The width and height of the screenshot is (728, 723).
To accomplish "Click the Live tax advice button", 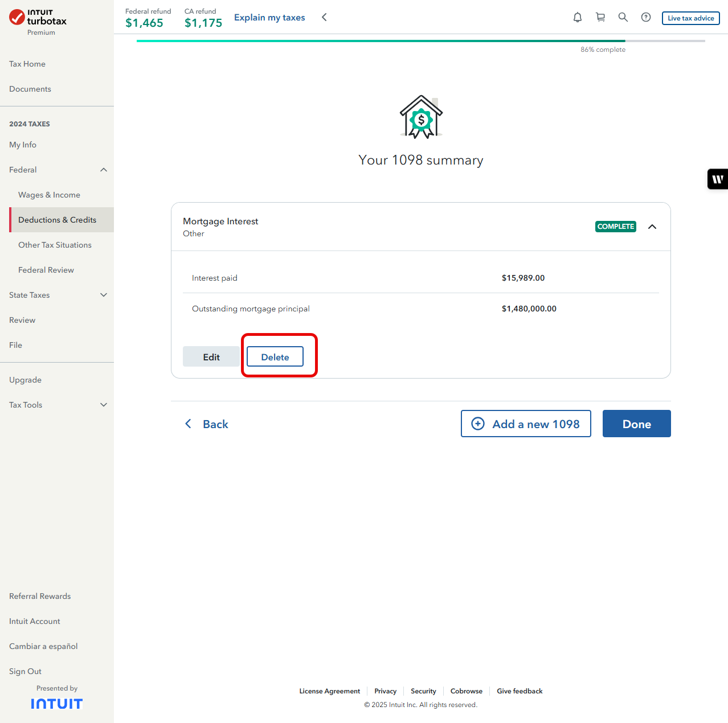I will point(690,18).
